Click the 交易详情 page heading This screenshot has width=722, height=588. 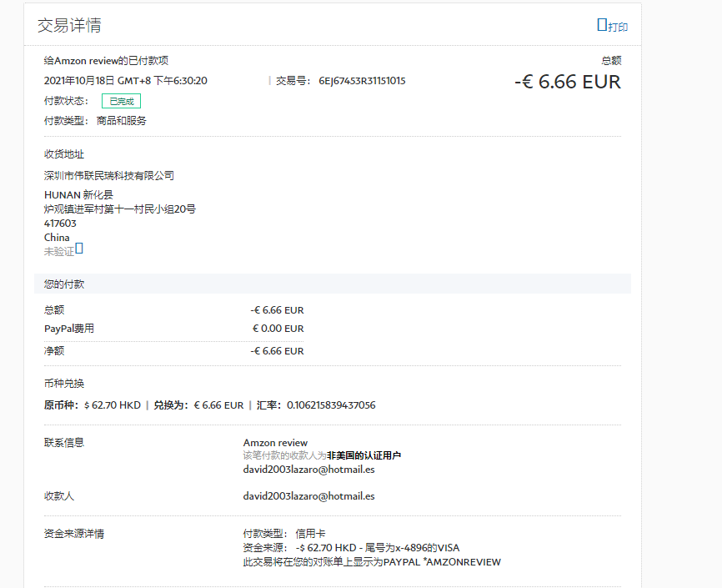tap(69, 25)
